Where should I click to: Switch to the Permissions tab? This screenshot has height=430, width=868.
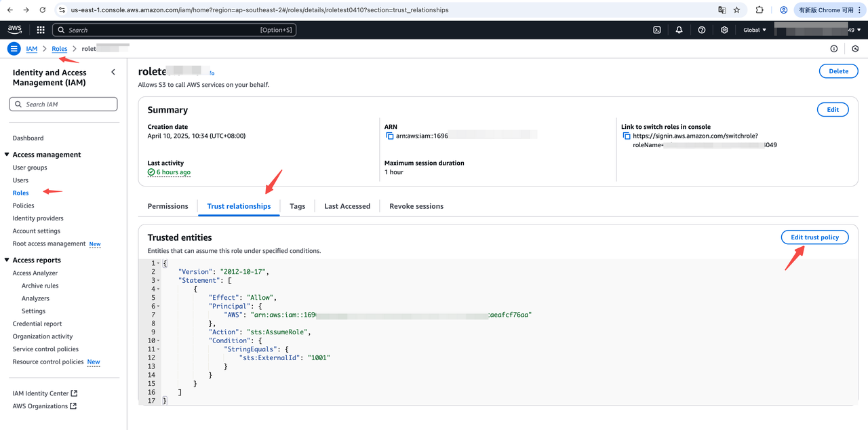point(167,206)
